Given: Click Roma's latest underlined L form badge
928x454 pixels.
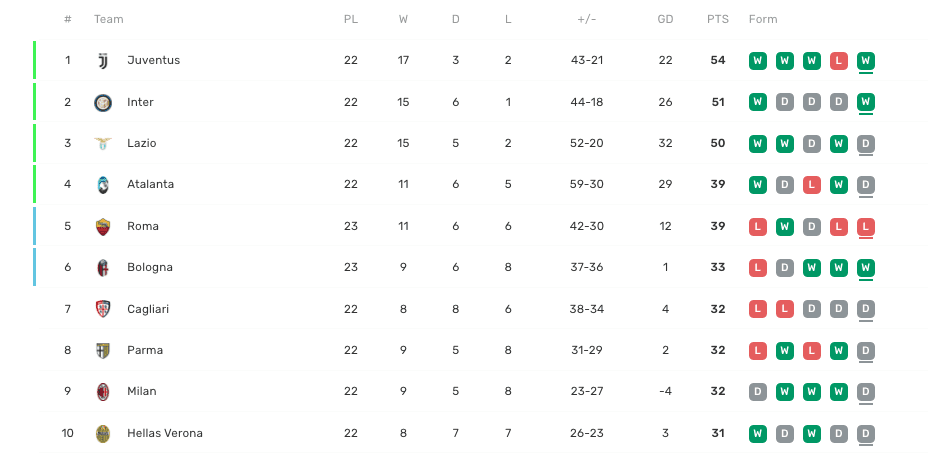Looking at the screenshot, I should (x=866, y=226).
